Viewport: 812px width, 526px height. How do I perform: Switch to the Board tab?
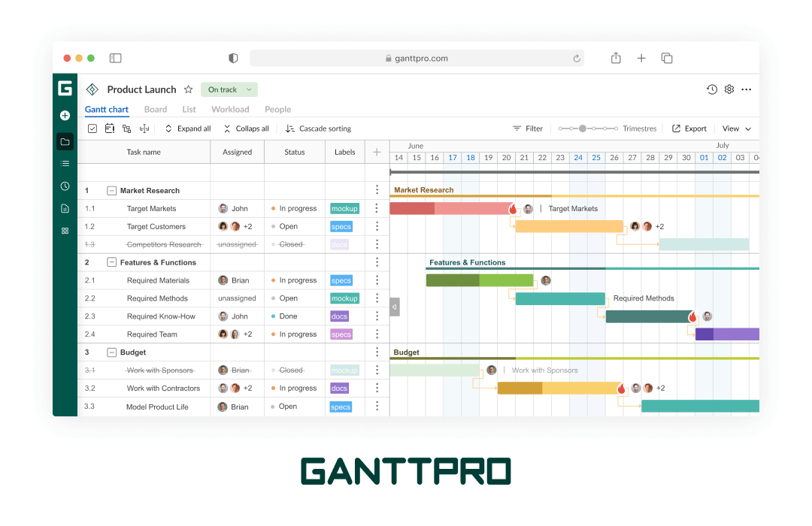(x=156, y=109)
